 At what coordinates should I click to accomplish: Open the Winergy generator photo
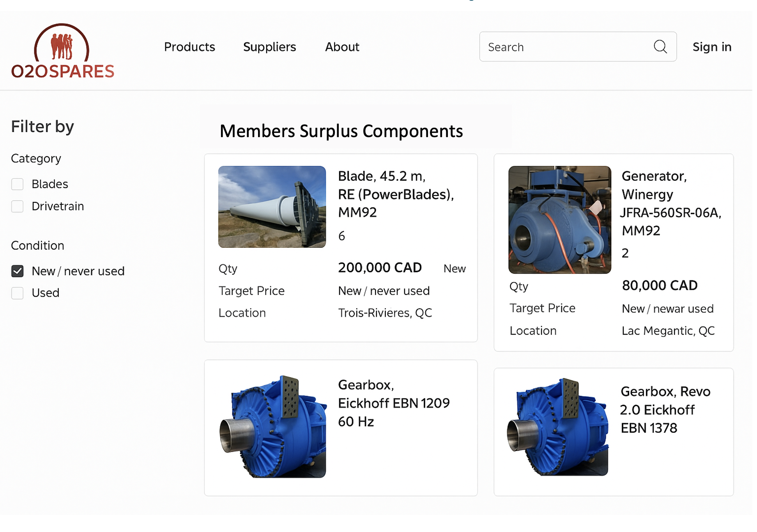(559, 220)
